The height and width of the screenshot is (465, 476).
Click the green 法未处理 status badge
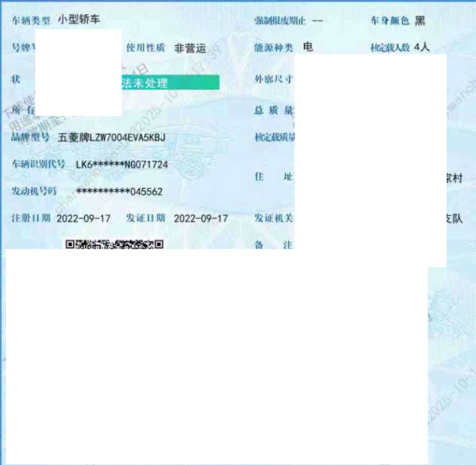point(170,83)
